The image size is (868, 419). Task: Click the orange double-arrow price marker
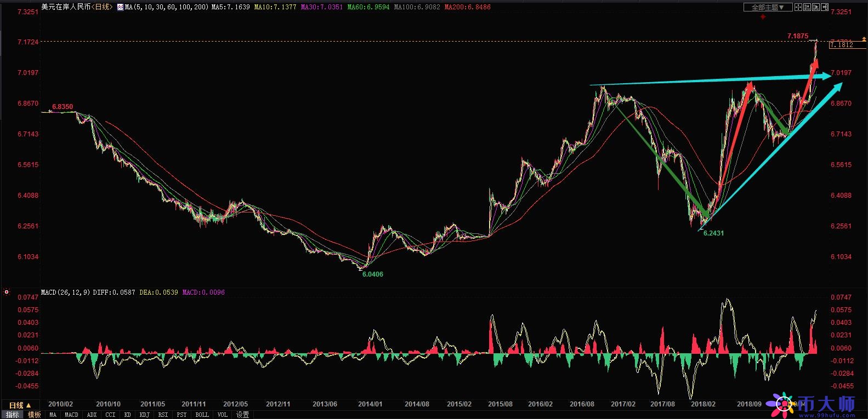864,39
